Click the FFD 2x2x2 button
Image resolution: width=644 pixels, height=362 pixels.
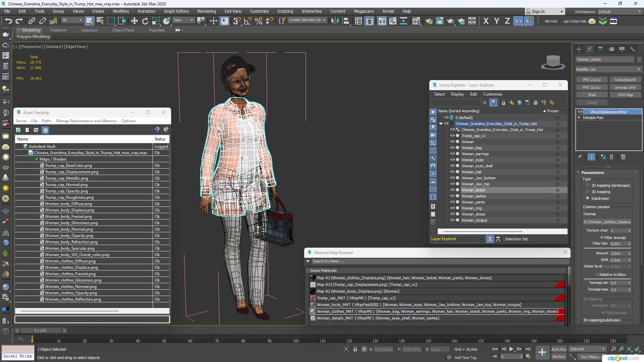point(592,80)
